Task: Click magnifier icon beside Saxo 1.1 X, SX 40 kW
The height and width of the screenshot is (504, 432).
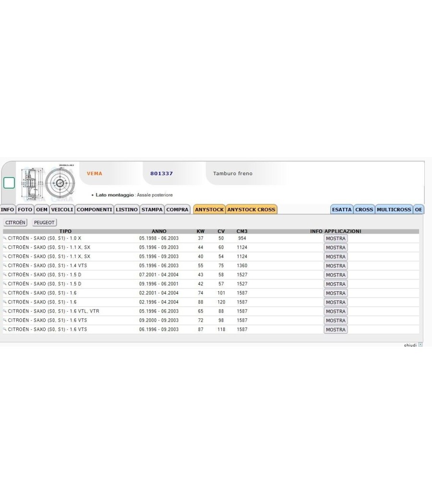Action: [x=5, y=256]
